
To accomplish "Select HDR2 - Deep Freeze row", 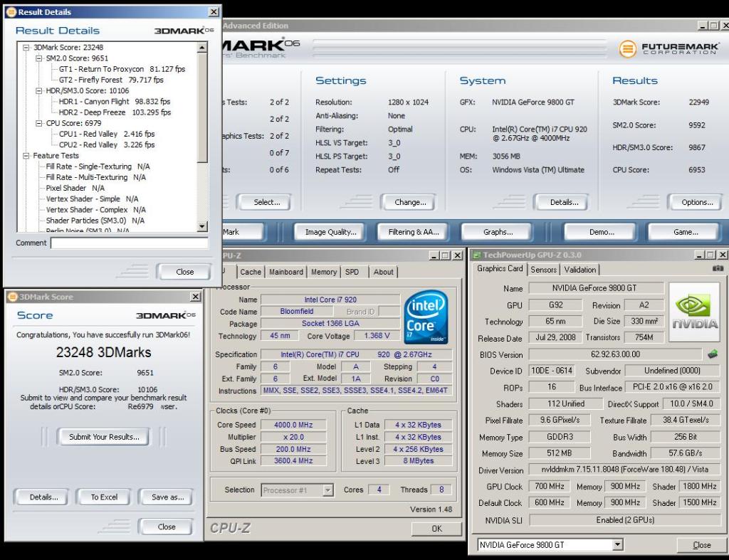I will [115, 112].
